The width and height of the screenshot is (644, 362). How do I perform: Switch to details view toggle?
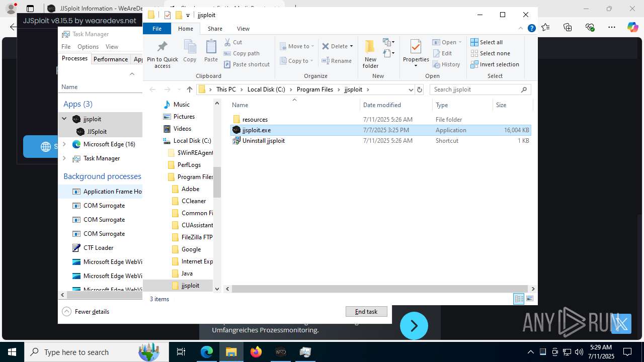tap(519, 299)
